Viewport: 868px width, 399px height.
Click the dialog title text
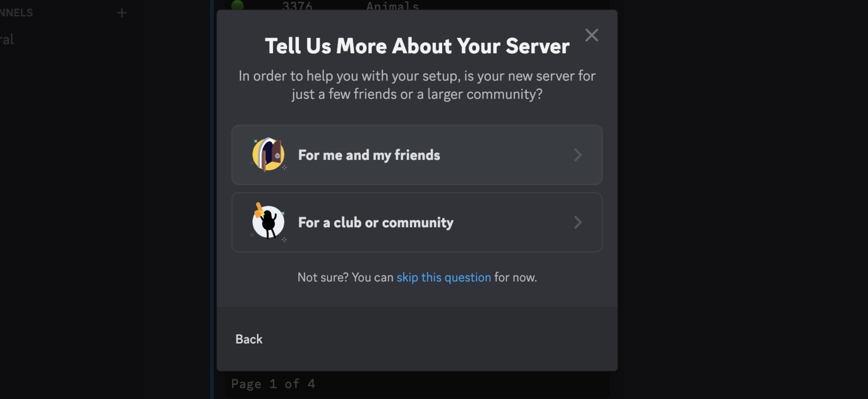pyautogui.click(x=417, y=46)
